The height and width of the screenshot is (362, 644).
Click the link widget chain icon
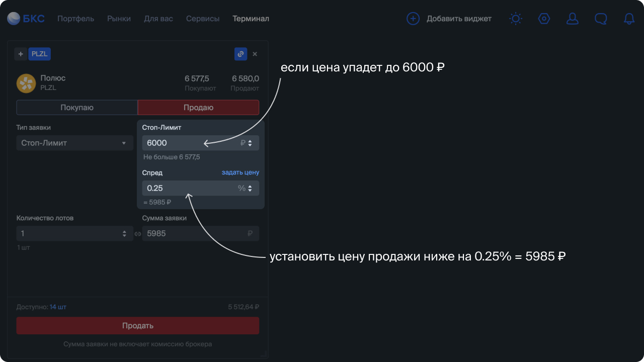pyautogui.click(x=241, y=54)
